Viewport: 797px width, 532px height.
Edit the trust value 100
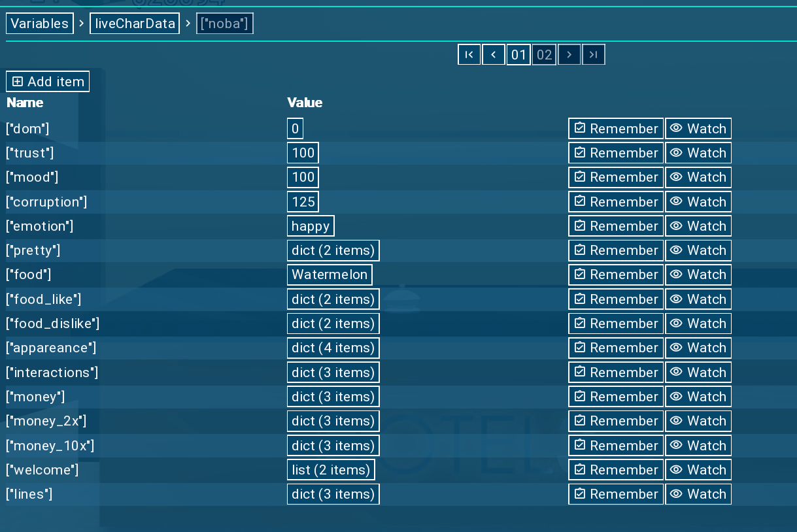pos(303,153)
